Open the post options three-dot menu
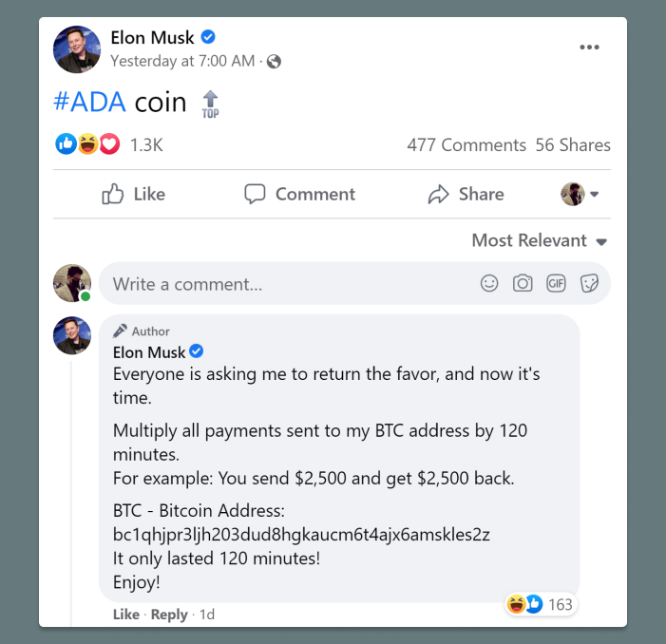The image size is (666, 644). click(x=589, y=47)
